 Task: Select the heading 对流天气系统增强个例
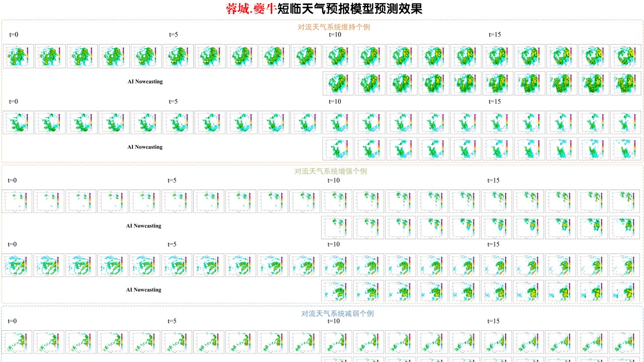[331, 171]
